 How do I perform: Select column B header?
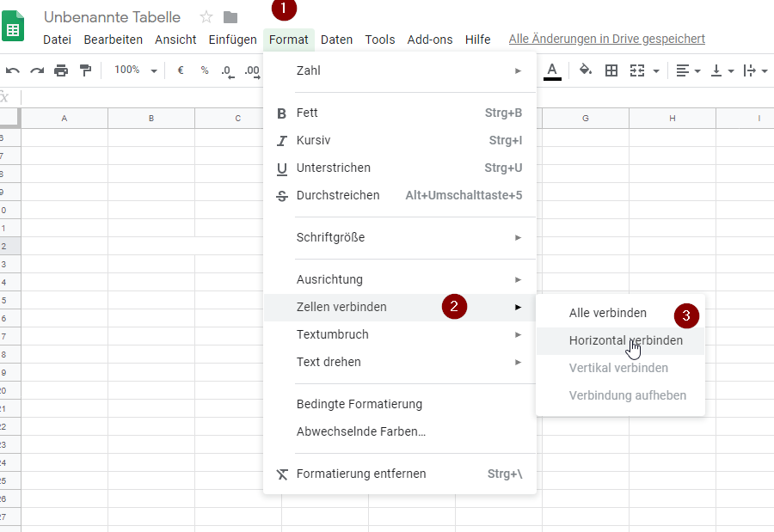point(151,119)
